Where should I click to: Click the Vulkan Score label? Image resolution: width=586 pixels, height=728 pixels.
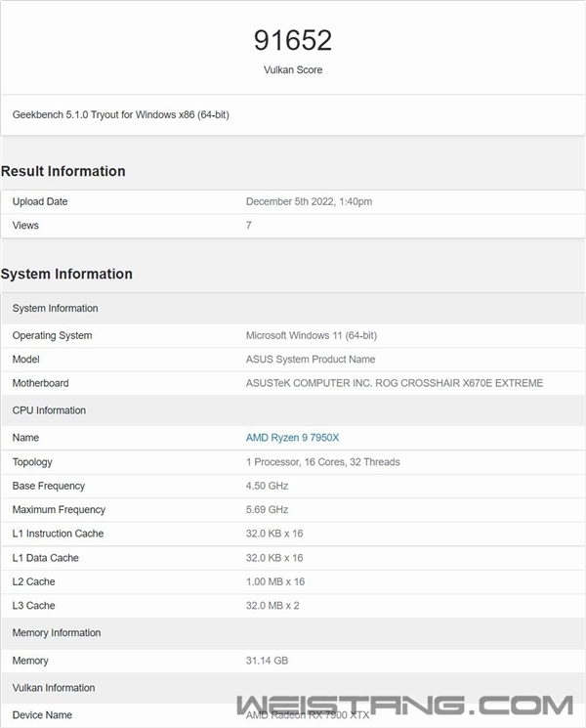pyautogui.click(x=293, y=70)
